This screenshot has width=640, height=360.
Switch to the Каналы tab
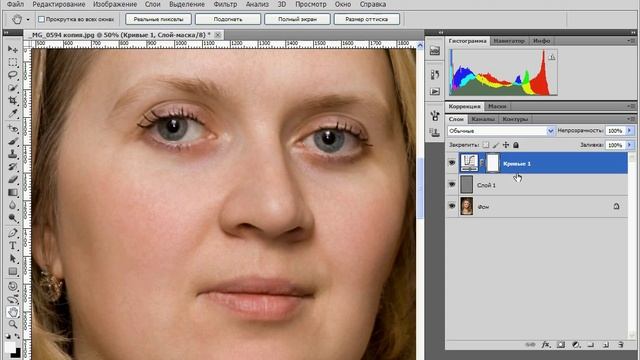click(483, 119)
